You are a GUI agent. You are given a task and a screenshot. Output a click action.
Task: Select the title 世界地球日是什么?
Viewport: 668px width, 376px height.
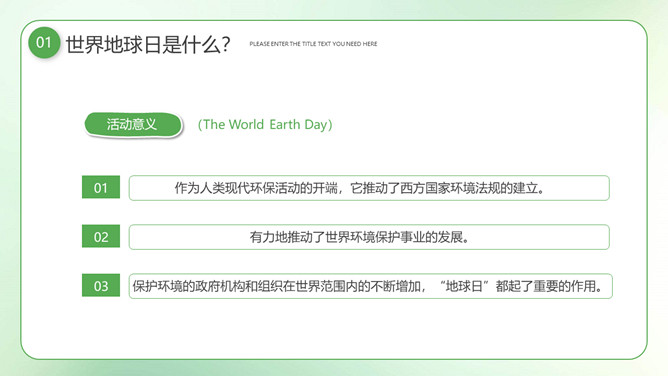click(148, 44)
